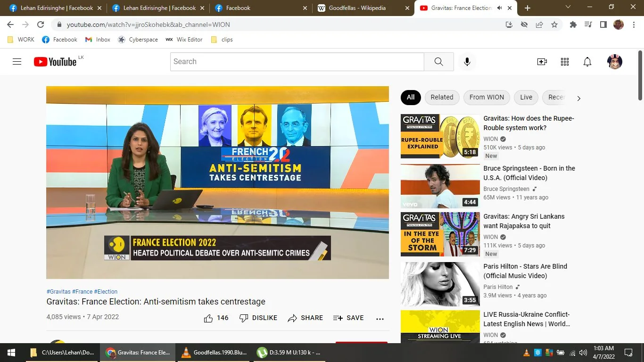This screenshot has width=644, height=362.
Task: Open the #Election hashtag link
Action: click(x=106, y=292)
